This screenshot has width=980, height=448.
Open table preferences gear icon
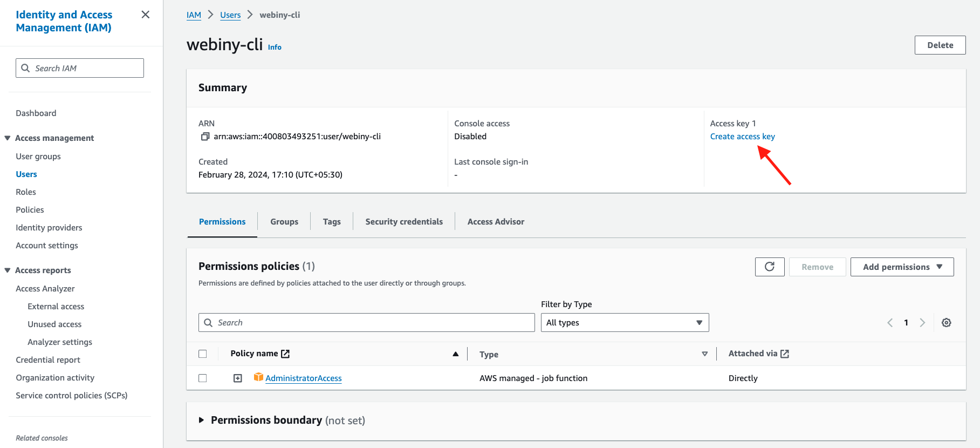click(946, 323)
